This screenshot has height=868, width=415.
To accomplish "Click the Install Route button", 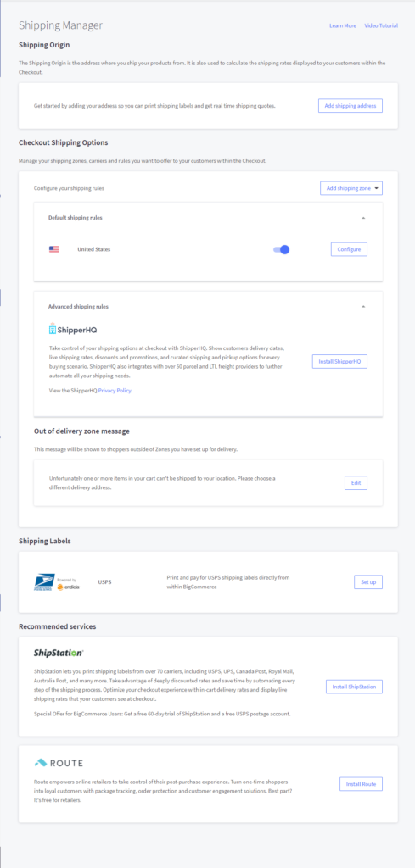I will [x=362, y=784].
